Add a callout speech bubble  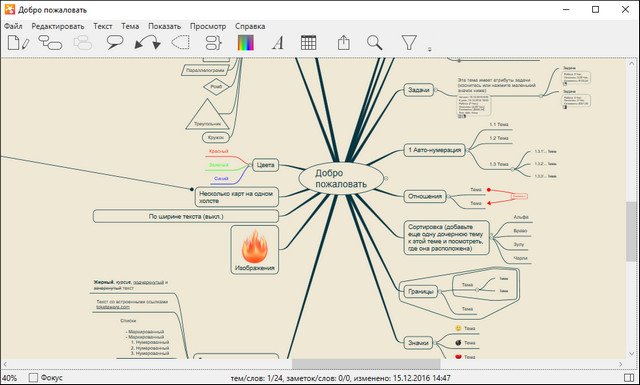(x=115, y=42)
